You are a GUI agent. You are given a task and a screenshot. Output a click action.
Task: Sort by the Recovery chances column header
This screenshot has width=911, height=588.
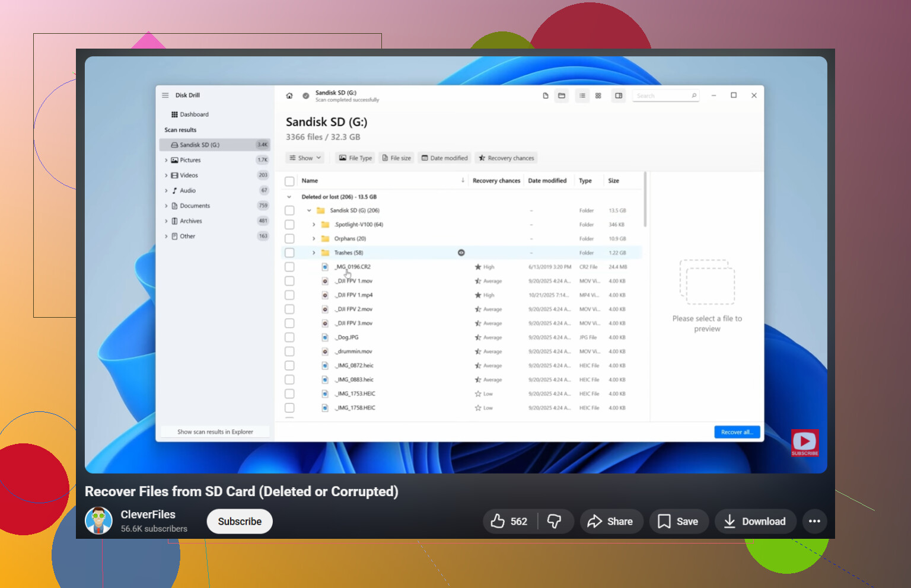point(496,181)
